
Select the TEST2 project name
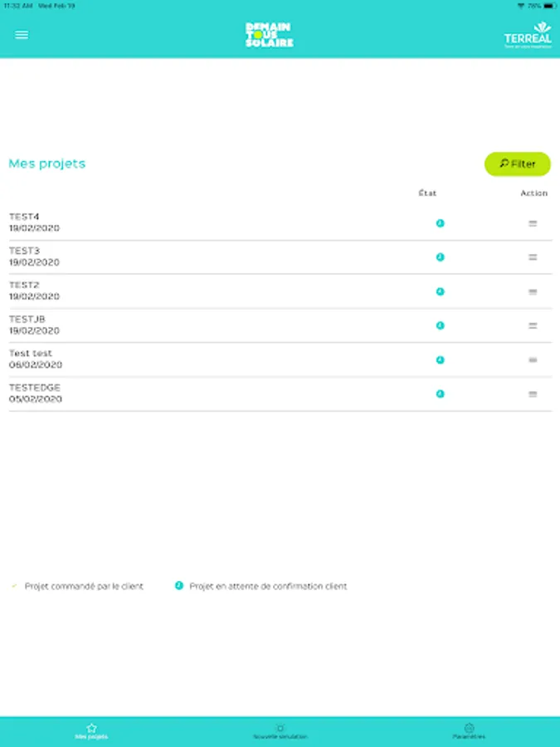tap(24, 285)
